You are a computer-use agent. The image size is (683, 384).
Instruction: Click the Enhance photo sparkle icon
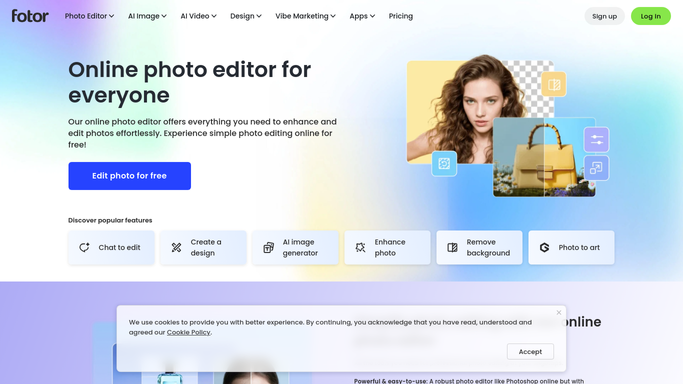point(360,247)
